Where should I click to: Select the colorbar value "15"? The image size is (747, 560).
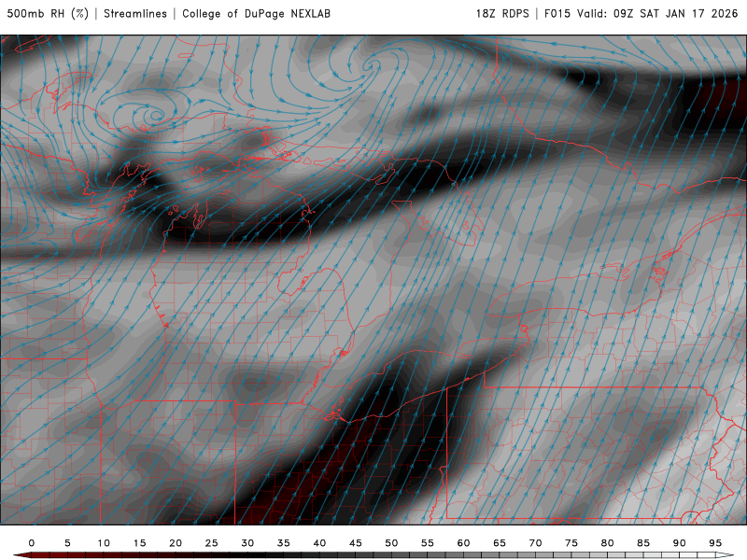pos(139,543)
